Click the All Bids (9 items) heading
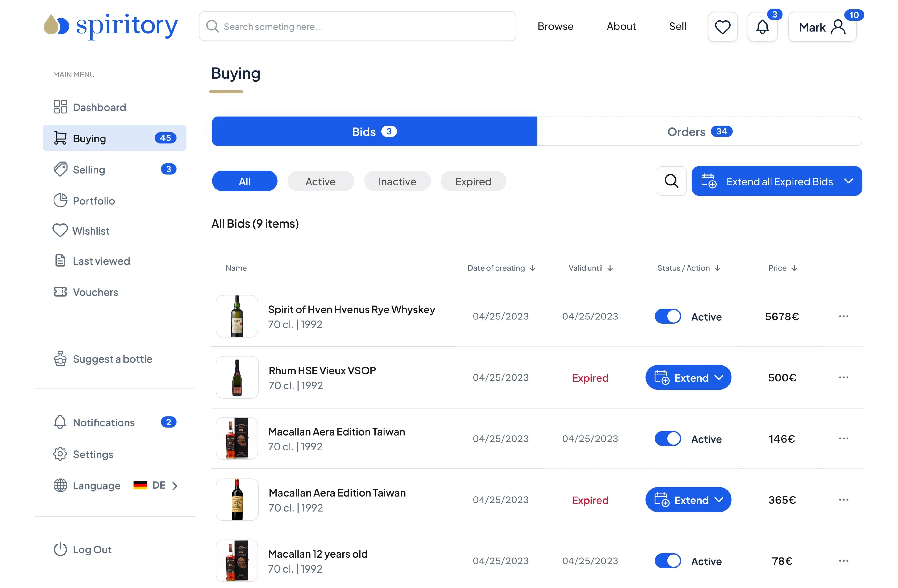The height and width of the screenshot is (588, 898). pos(255,223)
